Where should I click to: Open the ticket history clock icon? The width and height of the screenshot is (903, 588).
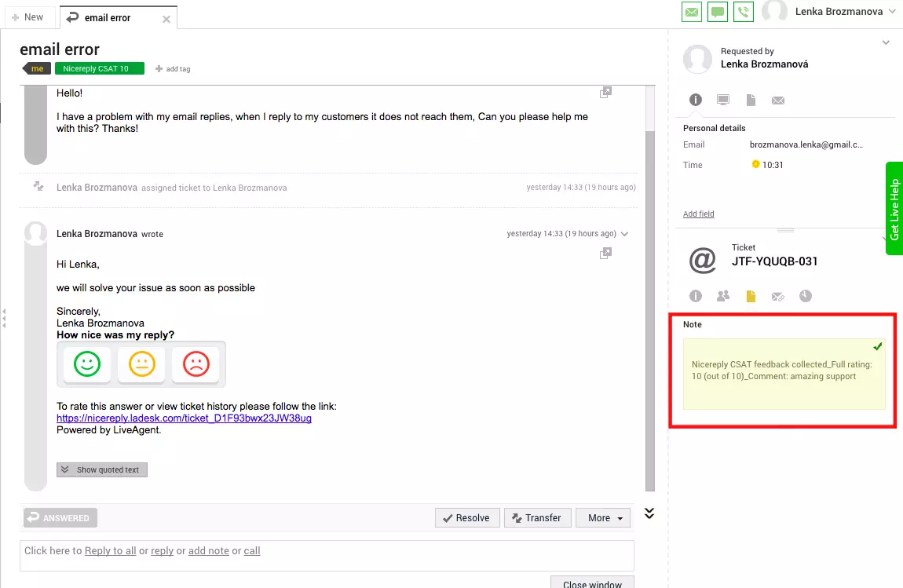click(x=805, y=296)
